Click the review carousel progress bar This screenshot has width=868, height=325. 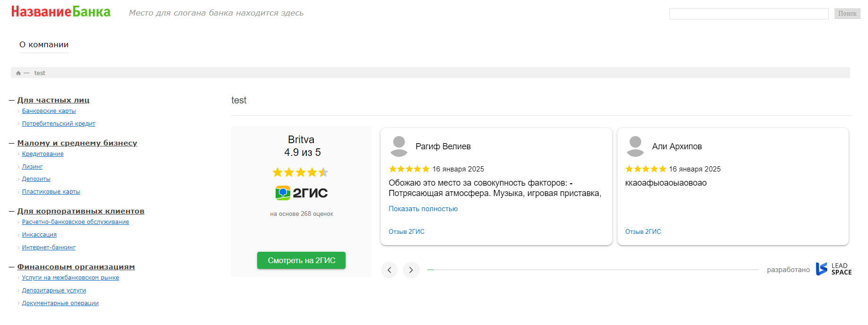pos(593,270)
